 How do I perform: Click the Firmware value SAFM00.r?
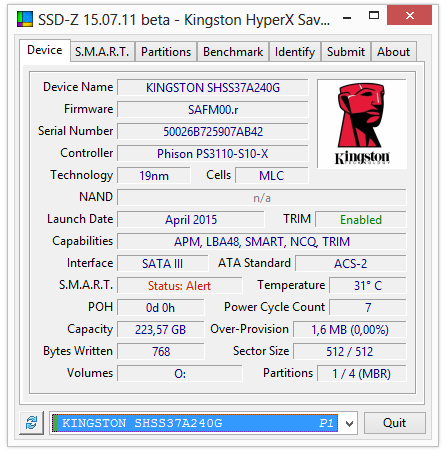[213, 110]
